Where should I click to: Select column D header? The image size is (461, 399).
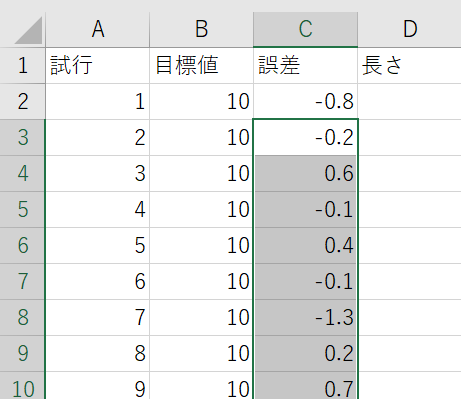point(410,29)
